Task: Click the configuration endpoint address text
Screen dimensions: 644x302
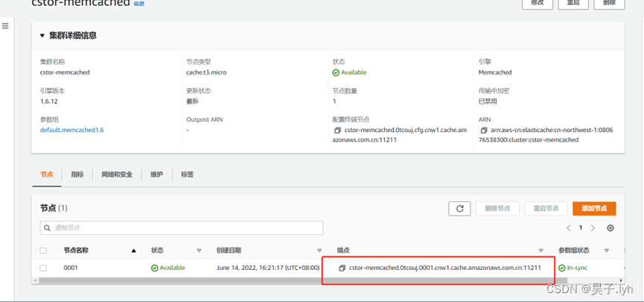Action: tap(400, 135)
